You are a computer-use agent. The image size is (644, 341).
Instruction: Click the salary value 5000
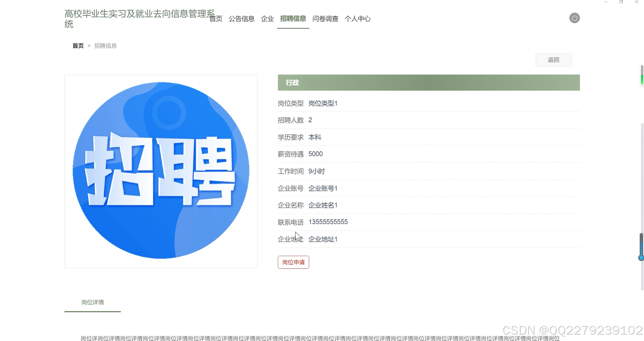(x=315, y=154)
